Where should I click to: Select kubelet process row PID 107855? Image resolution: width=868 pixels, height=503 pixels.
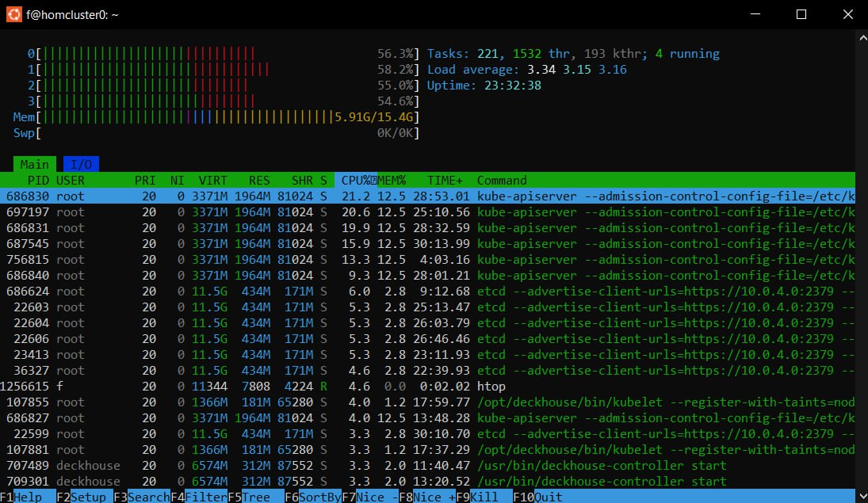[427, 402]
